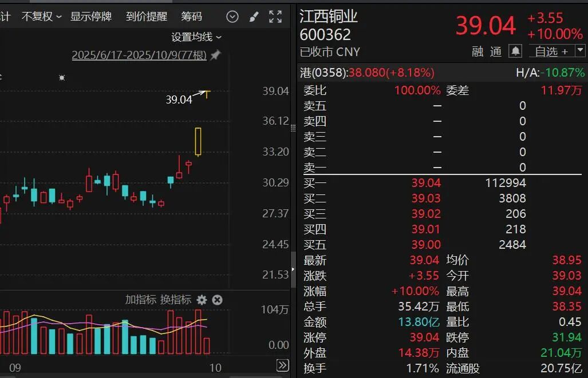
Task: Click the 通 Stock Connect icon
Action: pos(496,51)
